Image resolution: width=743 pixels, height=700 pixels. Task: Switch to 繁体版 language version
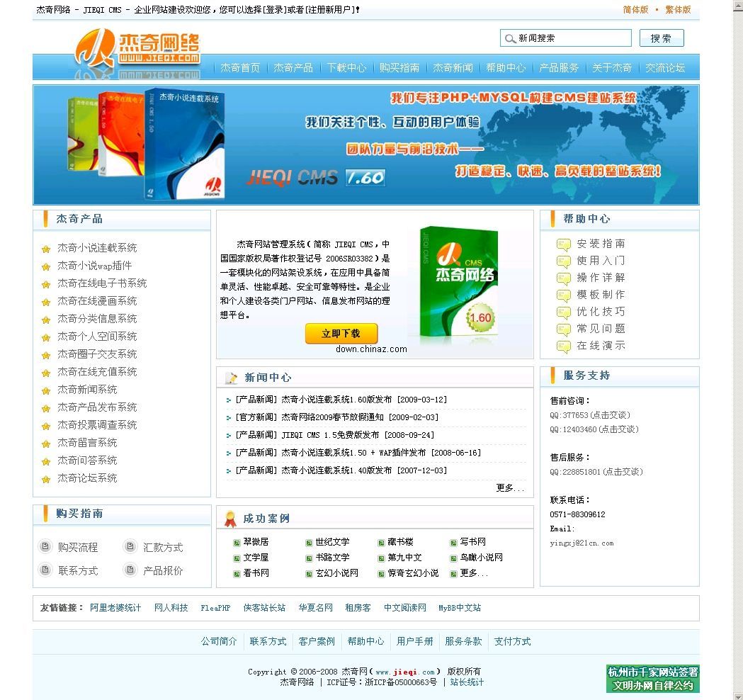[678, 10]
